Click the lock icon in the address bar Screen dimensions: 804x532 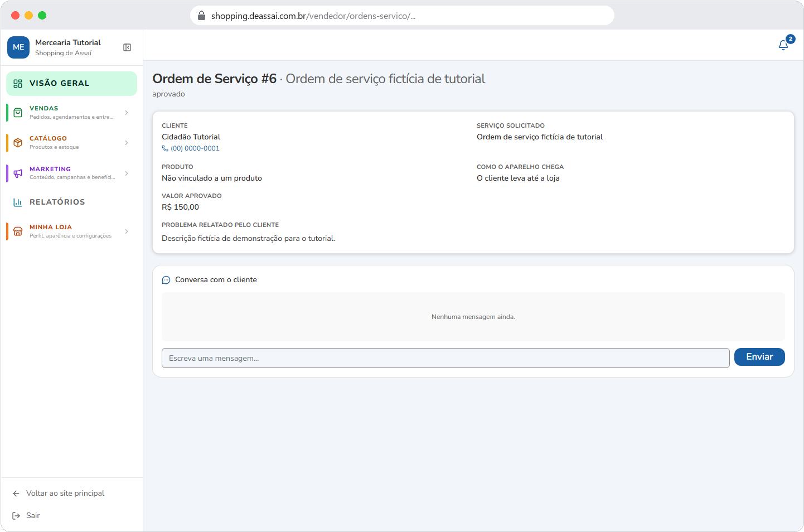click(202, 16)
